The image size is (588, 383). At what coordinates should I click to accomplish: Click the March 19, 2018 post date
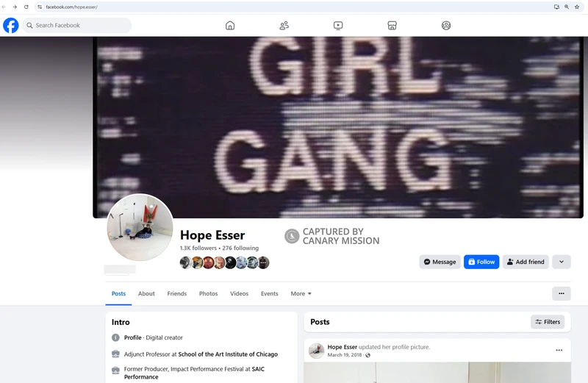pyautogui.click(x=345, y=355)
